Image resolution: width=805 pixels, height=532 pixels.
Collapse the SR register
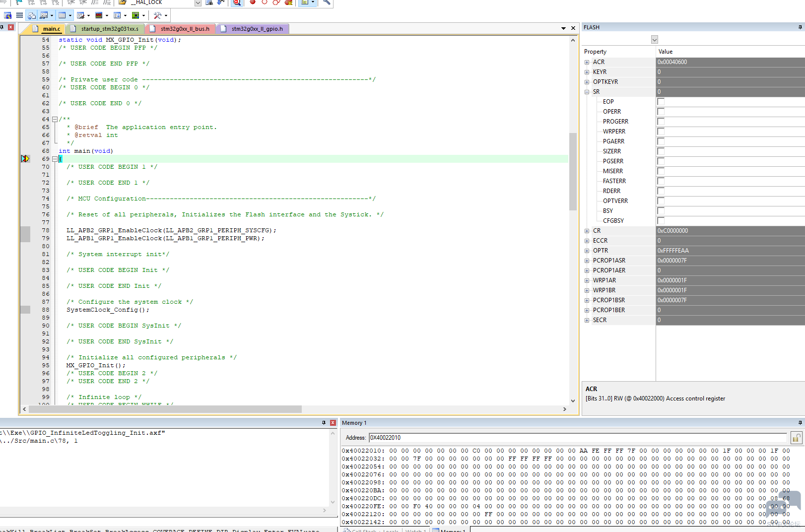pyautogui.click(x=587, y=92)
